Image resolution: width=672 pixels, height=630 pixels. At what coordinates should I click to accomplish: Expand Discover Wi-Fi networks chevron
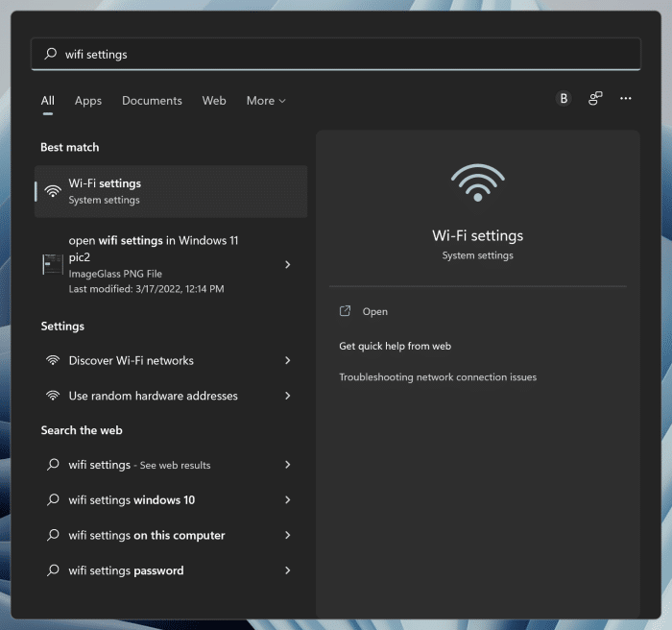(x=288, y=361)
